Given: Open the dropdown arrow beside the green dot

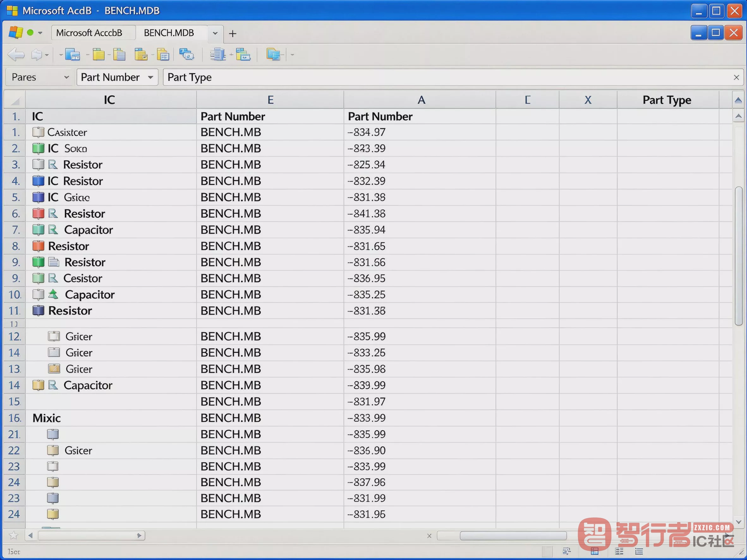Looking at the screenshot, I should tap(40, 33).
